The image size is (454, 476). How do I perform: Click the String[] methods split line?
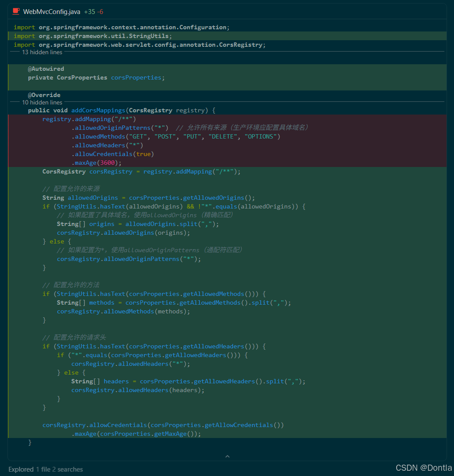[x=174, y=302]
